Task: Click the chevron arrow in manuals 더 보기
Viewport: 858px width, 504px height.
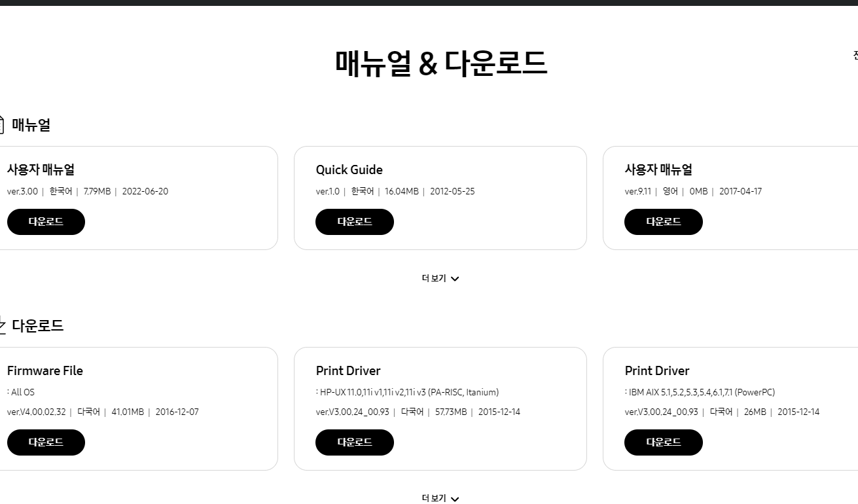Action: coord(455,278)
